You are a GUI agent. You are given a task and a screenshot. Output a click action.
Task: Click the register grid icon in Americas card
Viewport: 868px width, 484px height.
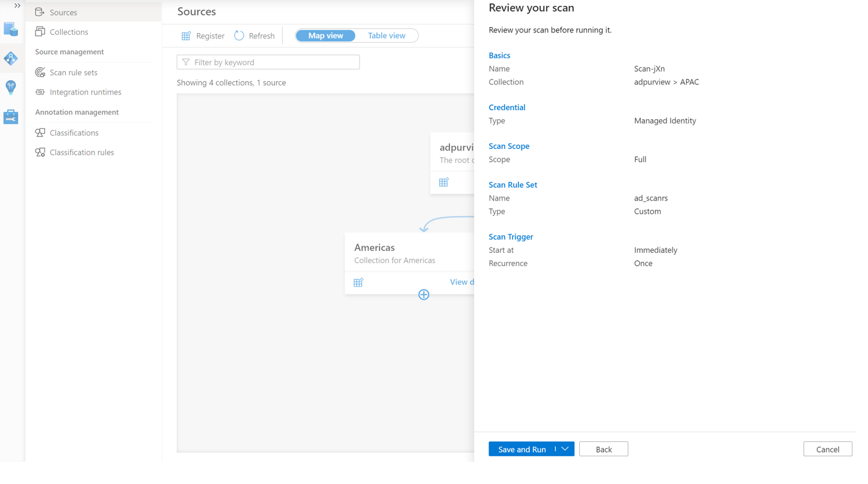point(359,282)
